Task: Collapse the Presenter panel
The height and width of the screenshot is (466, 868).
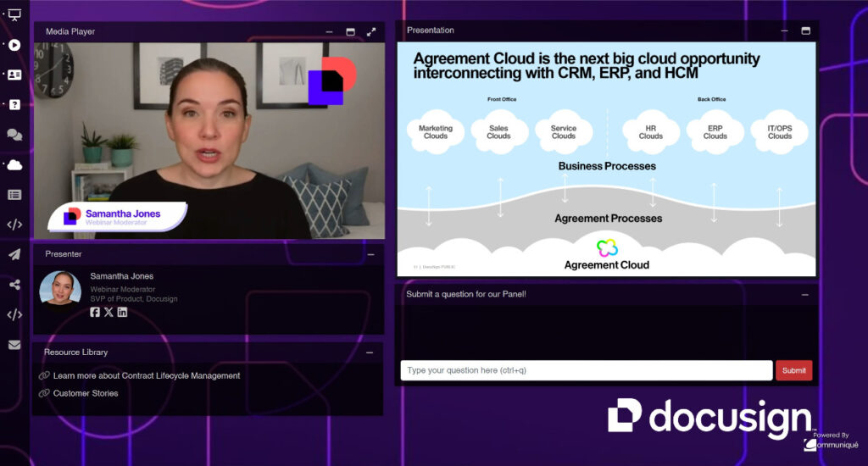Action: pos(371,254)
